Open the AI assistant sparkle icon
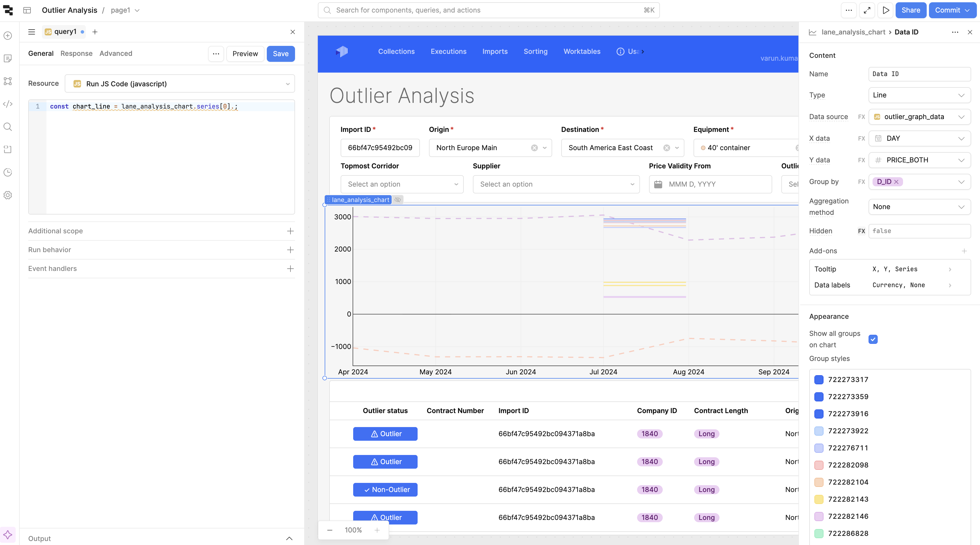The width and height of the screenshot is (980, 545). click(8, 535)
